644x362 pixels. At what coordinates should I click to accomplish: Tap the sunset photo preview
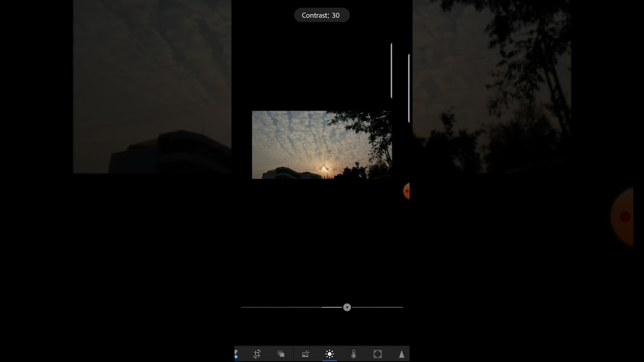click(321, 145)
